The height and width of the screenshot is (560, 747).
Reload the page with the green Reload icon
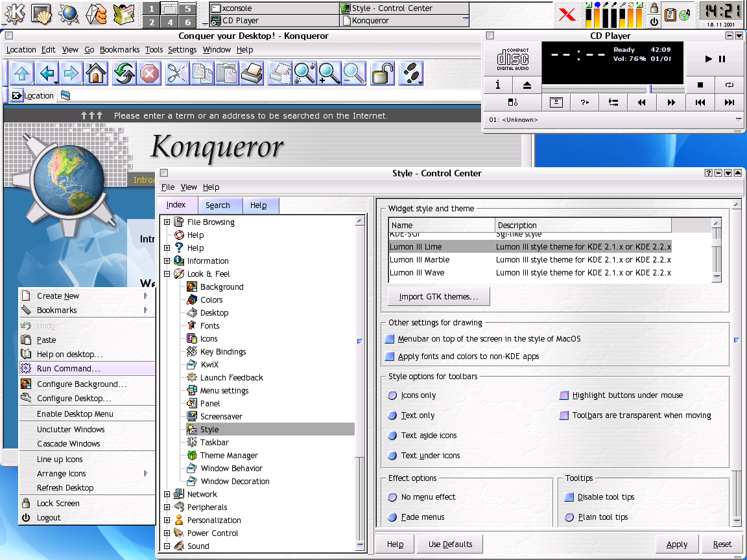tap(124, 73)
